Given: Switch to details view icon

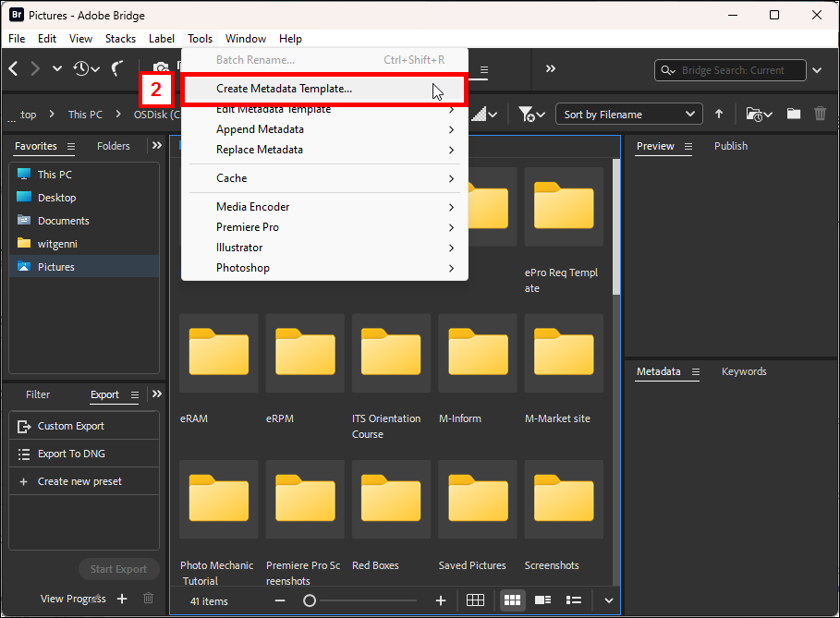Looking at the screenshot, I should coord(542,600).
